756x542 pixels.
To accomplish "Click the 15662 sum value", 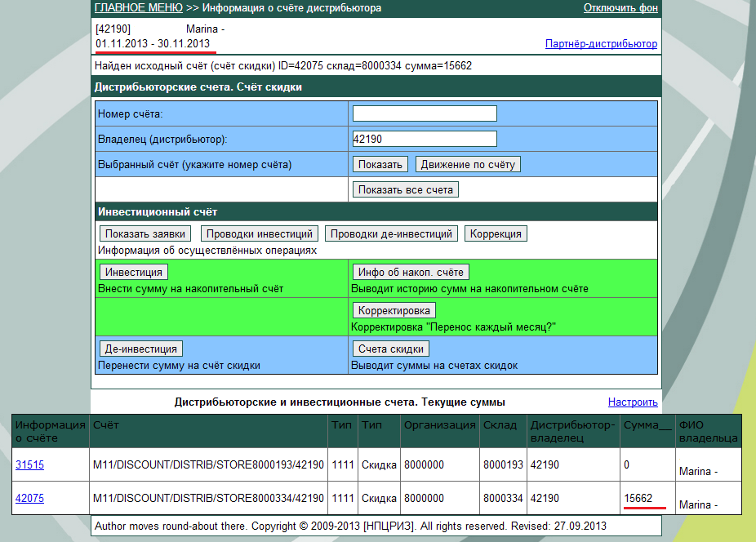I will (638, 498).
